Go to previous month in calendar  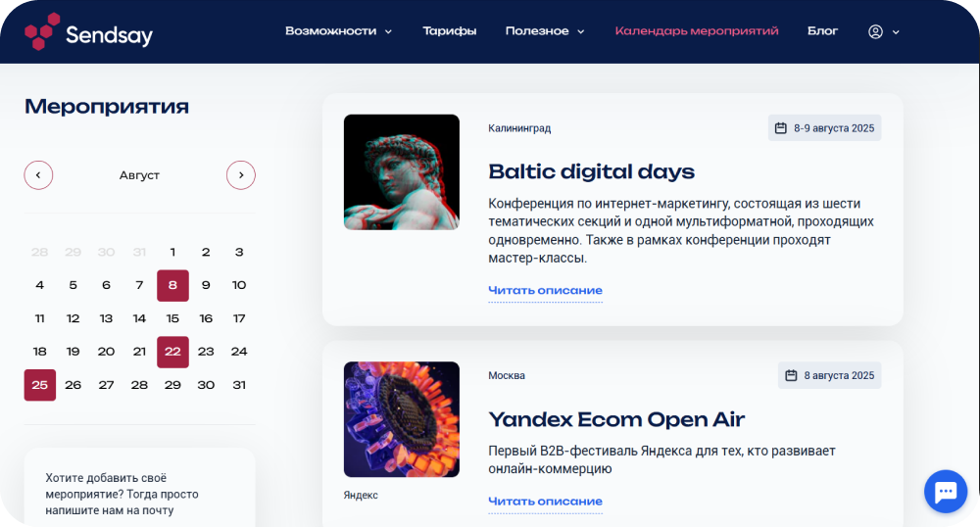[38, 174]
